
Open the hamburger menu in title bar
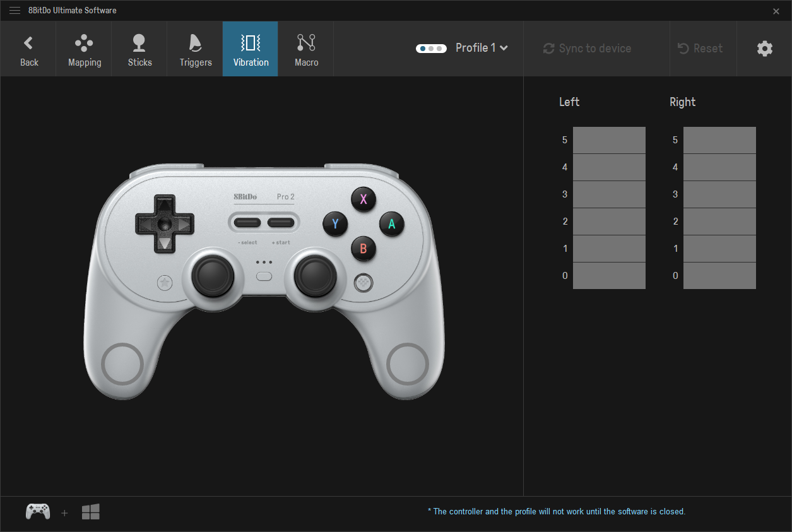click(x=15, y=11)
